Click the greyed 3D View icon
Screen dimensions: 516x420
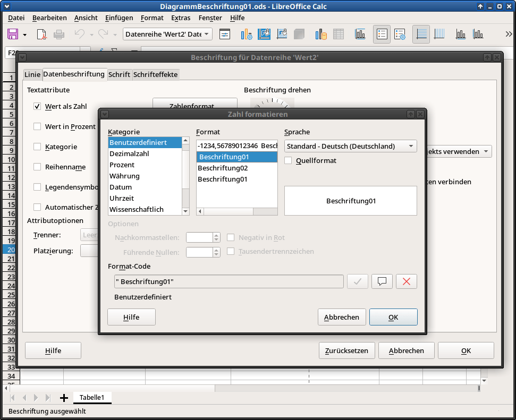[299, 34]
